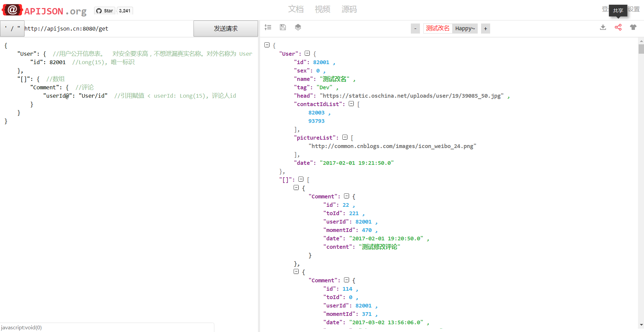Viewport: 644px width, 332px height.
Task: Collapse the first array item object
Action: click(x=296, y=188)
